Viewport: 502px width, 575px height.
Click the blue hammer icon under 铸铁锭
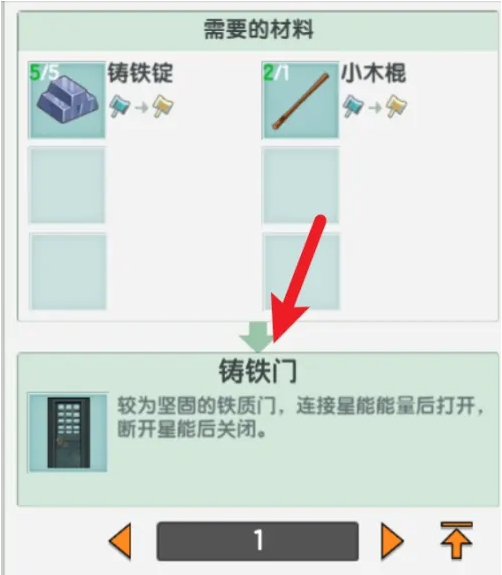[x=120, y=106]
